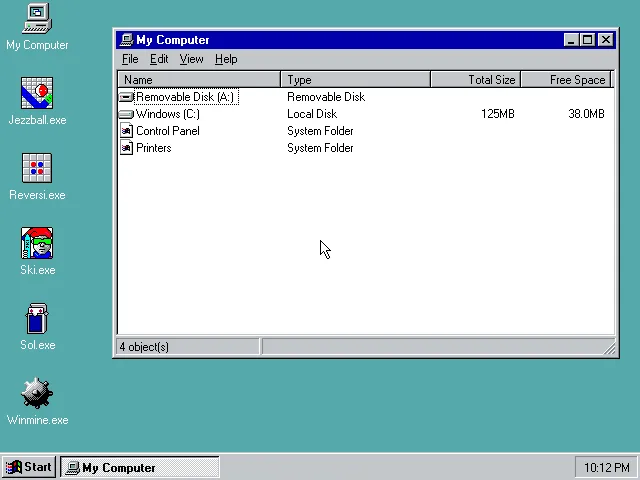
Task: Select the Control Panel name
Action: click(x=168, y=131)
